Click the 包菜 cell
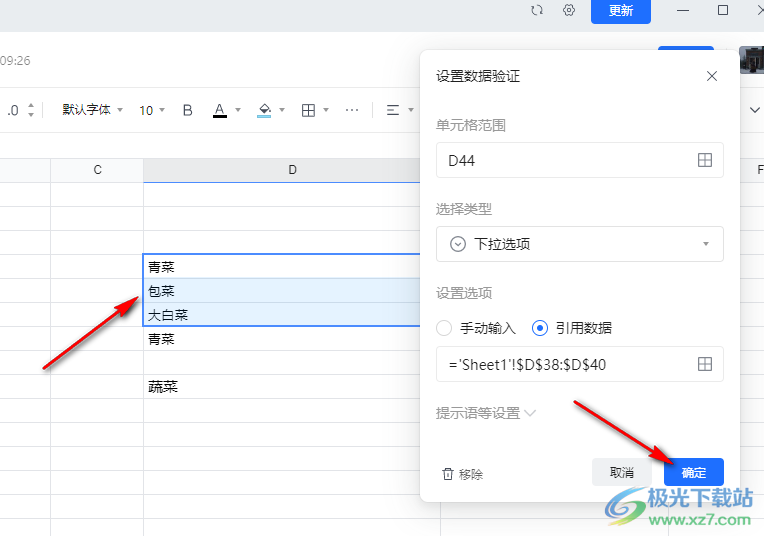Viewport: 764px width, 536px height. pos(282,291)
